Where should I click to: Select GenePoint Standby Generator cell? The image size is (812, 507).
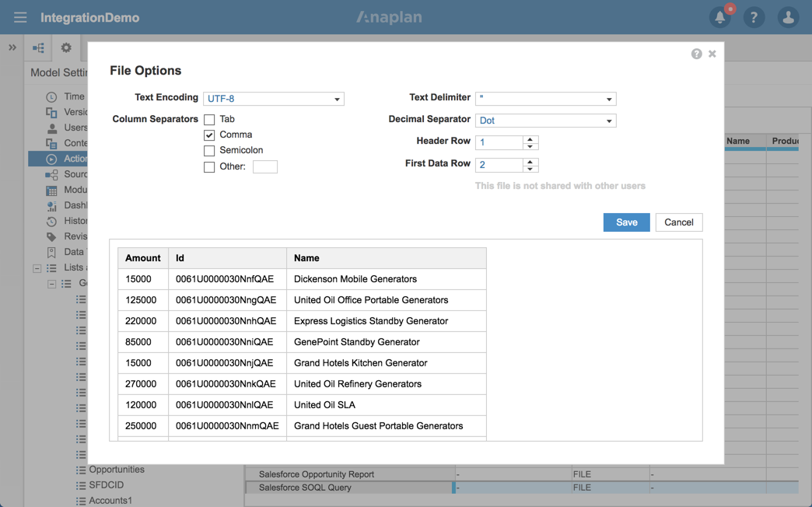[387, 342]
